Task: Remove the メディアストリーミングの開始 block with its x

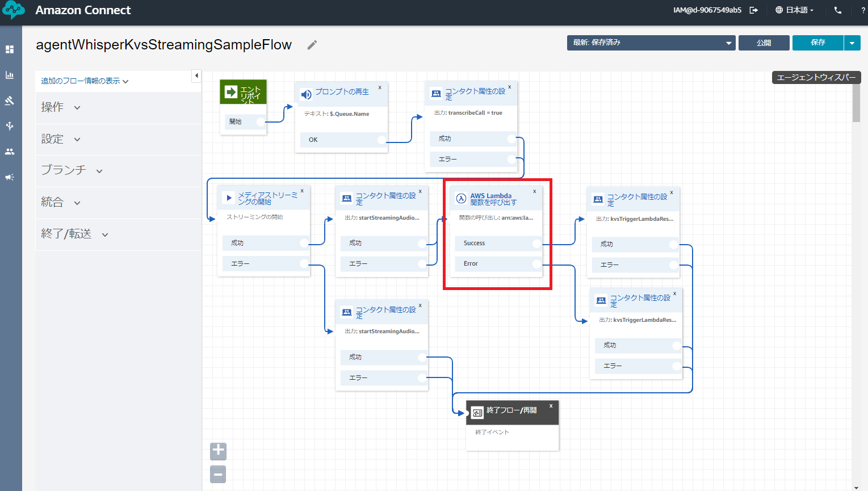Action: click(302, 191)
